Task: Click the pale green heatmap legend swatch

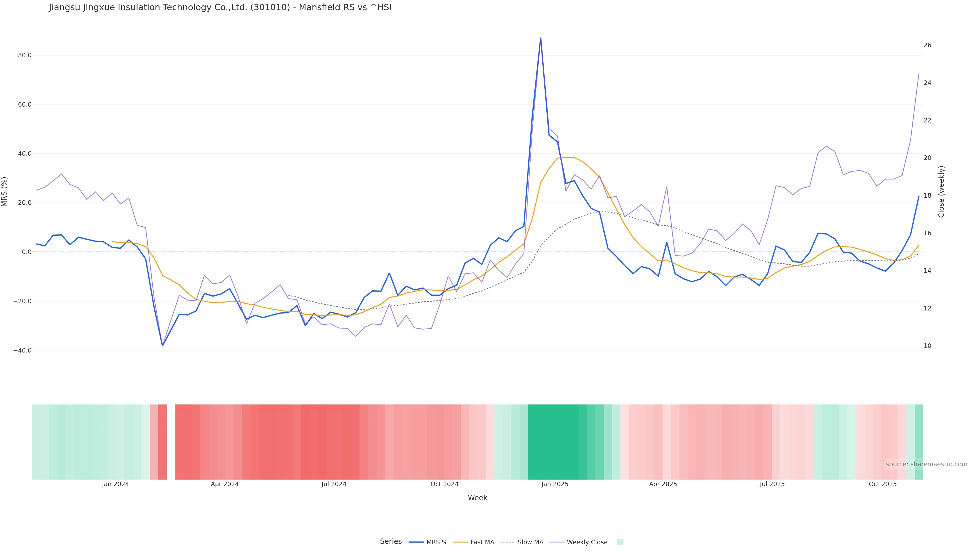Action: [620, 542]
